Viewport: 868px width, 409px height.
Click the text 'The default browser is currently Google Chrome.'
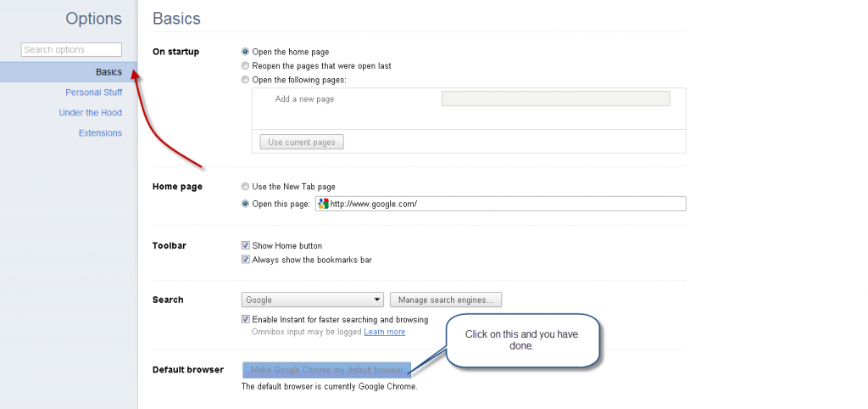[x=330, y=386]
